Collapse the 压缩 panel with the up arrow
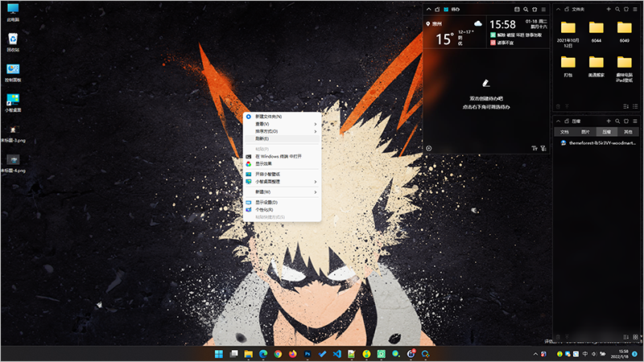Viewport: 644px width, 362px height. pos(559,120)
